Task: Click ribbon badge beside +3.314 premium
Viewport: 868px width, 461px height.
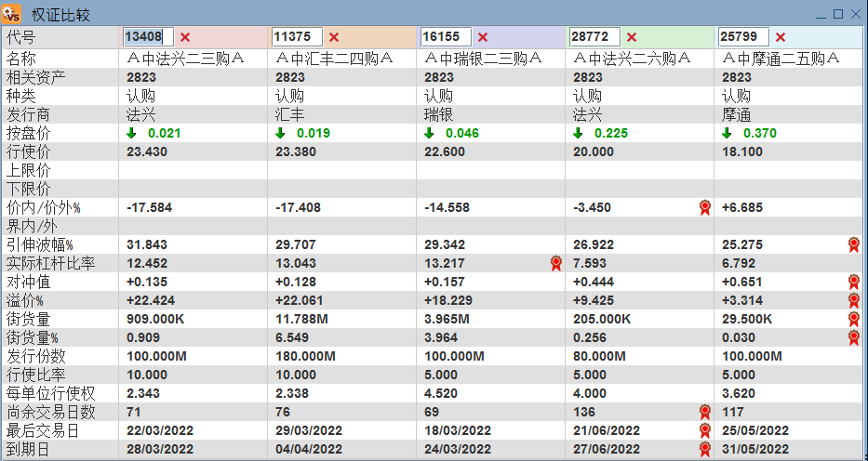Action: coord(854,301)
